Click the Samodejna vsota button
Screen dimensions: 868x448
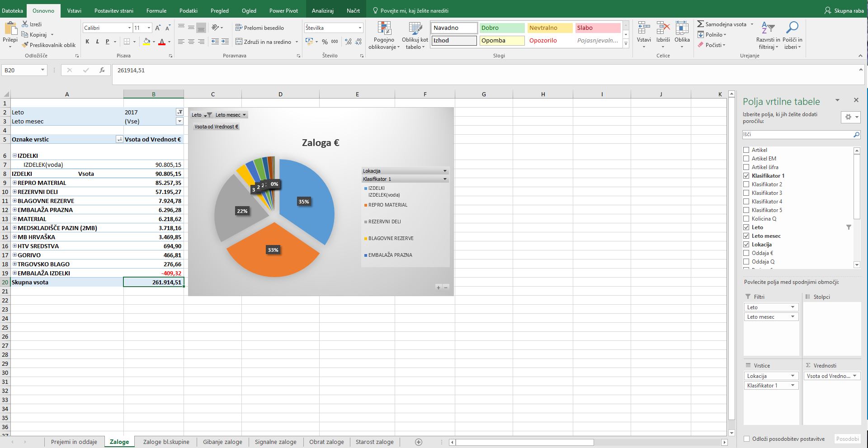(722, 24)
